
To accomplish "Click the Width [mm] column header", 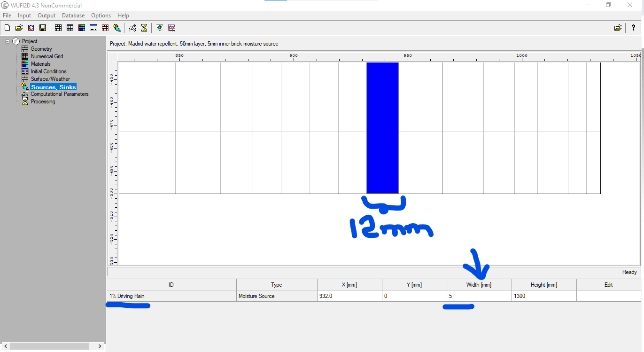I will pyautogui.click(x=479, y=285).
